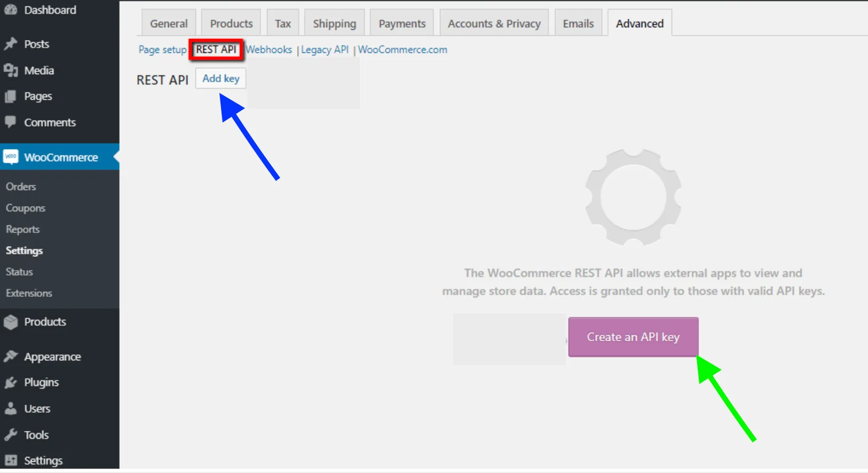Switch to the Payments tab
The image size is (868, 473).
(402, 23)
